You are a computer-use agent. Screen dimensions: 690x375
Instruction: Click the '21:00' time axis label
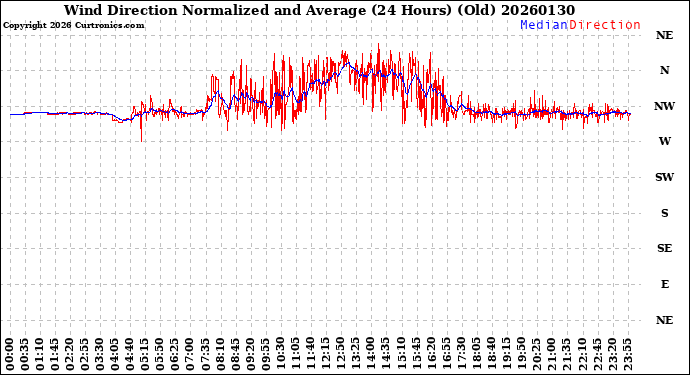point(552,355)
